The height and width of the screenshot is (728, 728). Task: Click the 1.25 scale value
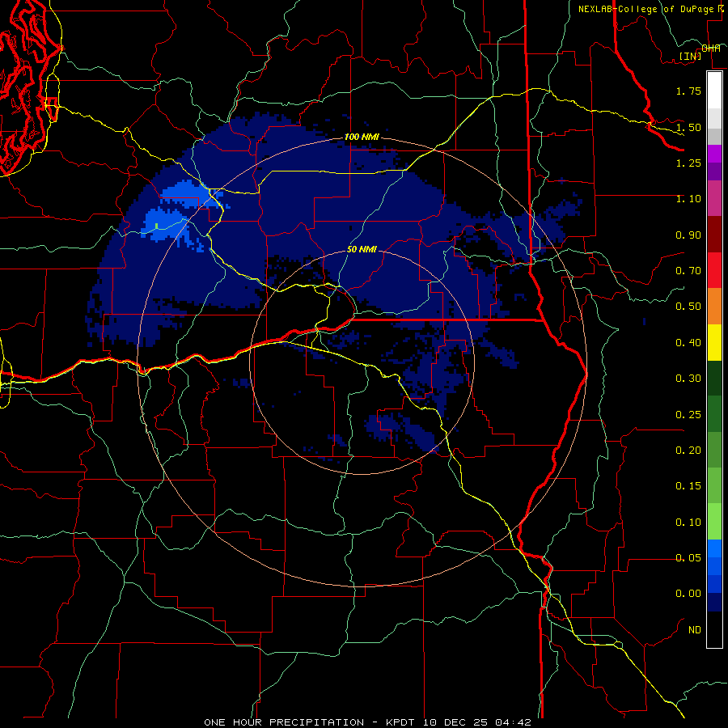point(688,163)
